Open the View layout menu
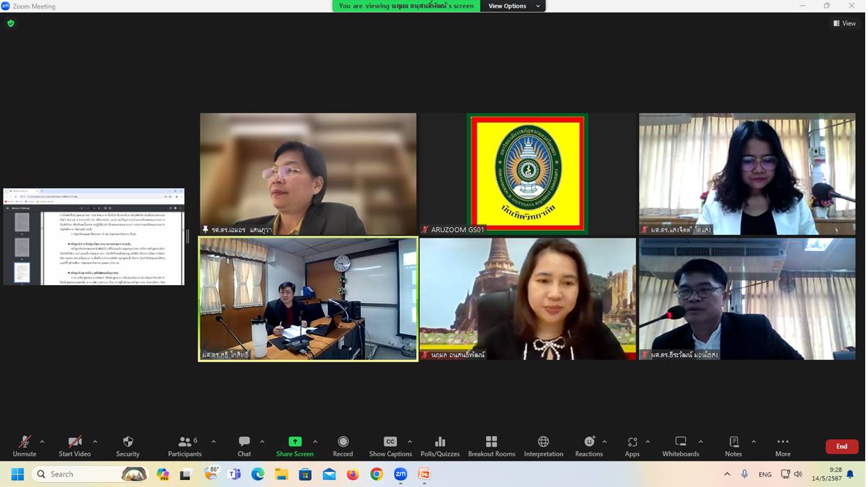The height and width of the screenshot is (487, 868). (x=844, y=23)
